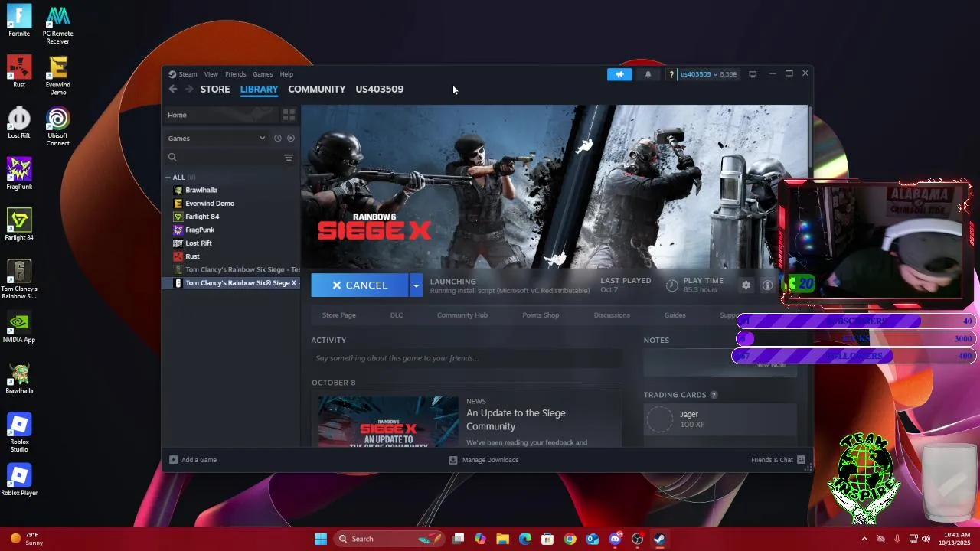Click the Manage Downloads icon
The width and height of the screenshot is (980, 551).
point(453,460)
